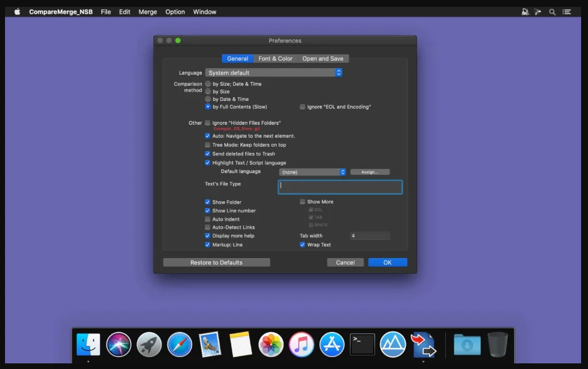Screen dimensions: 588x369
Task: Launch Siri from the dock
Action: (118, 344)
